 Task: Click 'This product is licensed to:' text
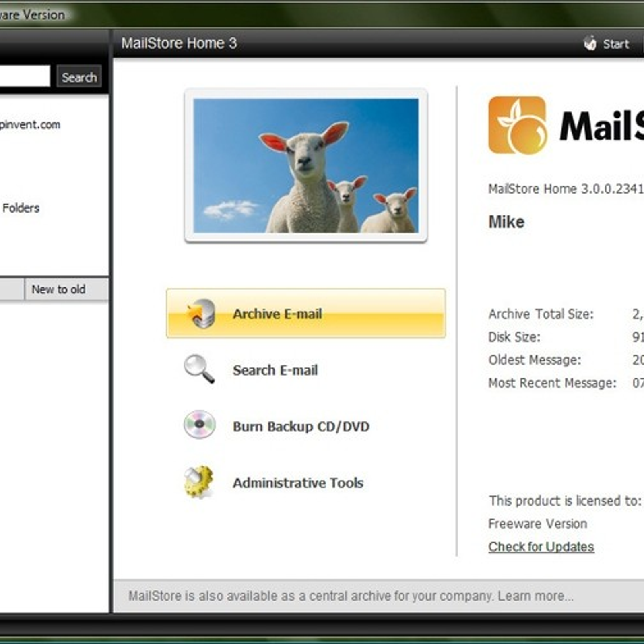pyautogui.click(x=565, y=501)
